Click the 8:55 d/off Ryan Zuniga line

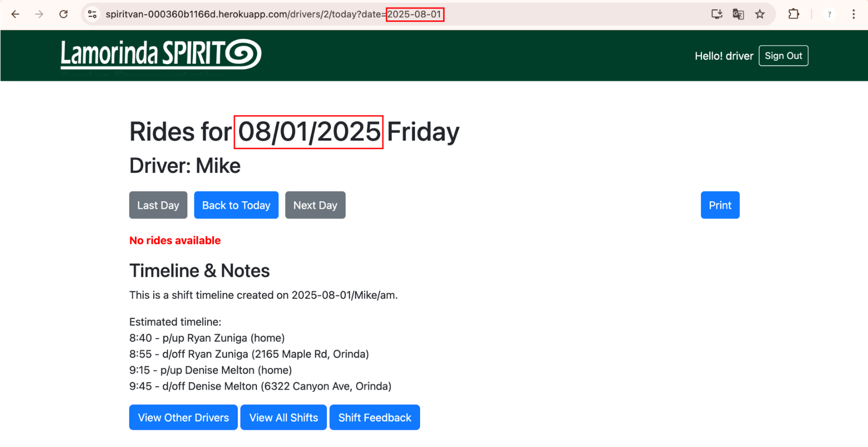249,354
